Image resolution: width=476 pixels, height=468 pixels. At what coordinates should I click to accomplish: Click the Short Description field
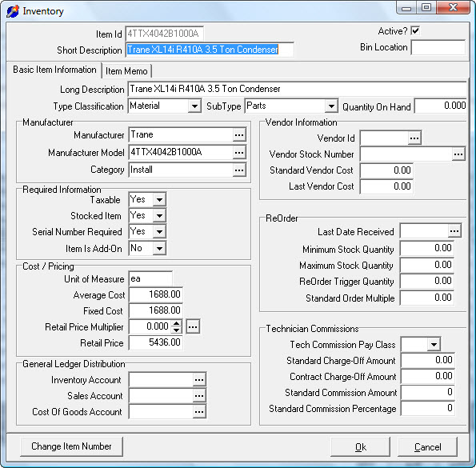click(x=210, y=50)
